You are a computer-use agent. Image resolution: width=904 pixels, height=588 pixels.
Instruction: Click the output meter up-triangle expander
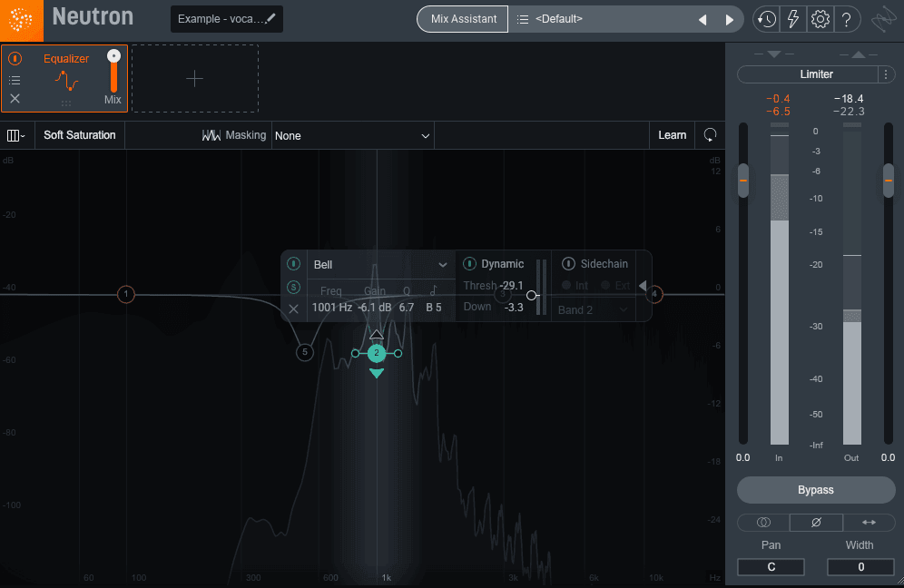point(859,54)
